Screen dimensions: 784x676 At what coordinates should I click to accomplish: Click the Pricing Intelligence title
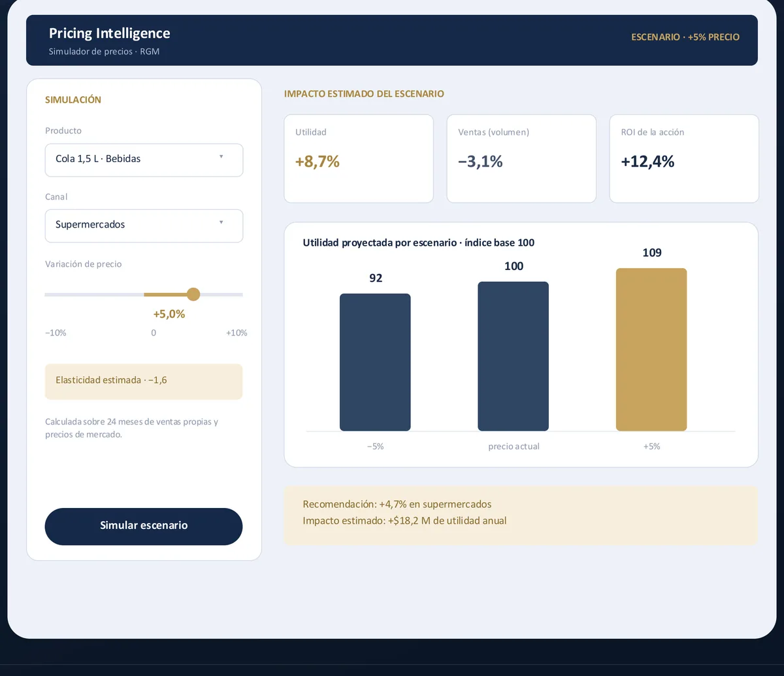tap(110, 33)
